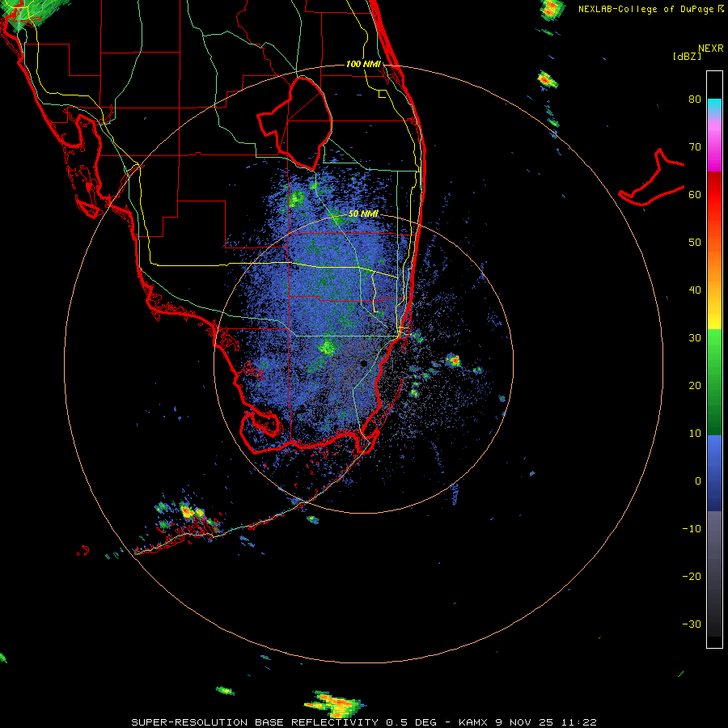Screen dimensions: 728x728
Task: Select the 30 value on the dBZ scale
Action: point(695,338)
